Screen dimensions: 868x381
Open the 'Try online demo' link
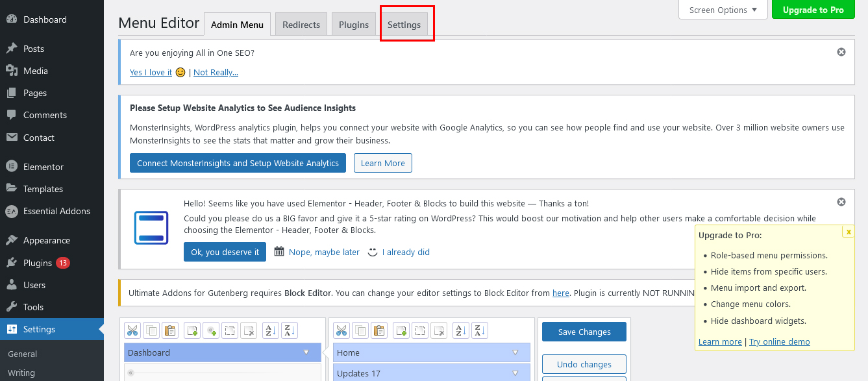[x=780, y=341]
